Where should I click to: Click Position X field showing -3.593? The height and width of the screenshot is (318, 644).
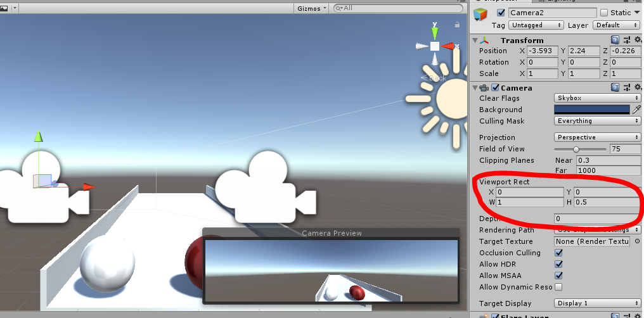pyautogui.click(x=543, y=51)
